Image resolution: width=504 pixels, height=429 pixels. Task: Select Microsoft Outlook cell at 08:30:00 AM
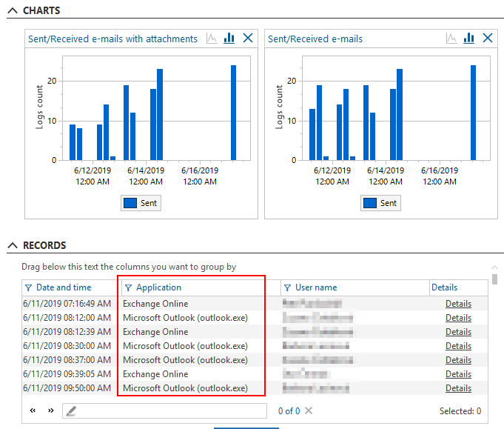click(x=186, y=346)
